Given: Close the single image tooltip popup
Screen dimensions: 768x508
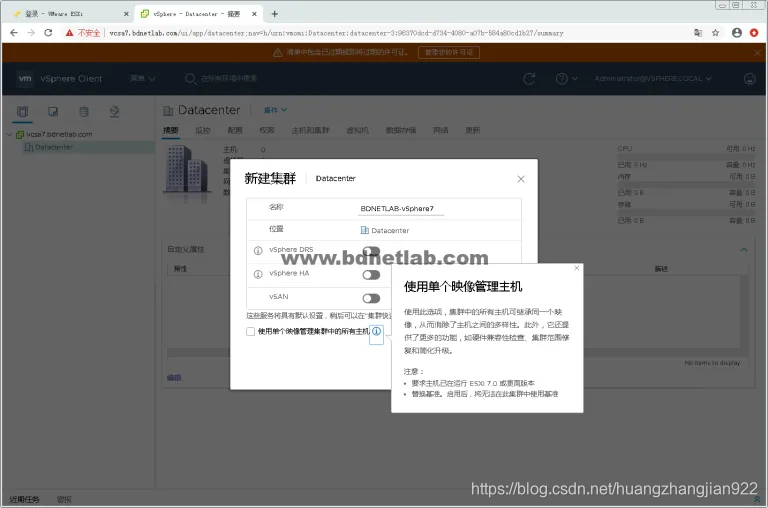Looking at the screenshot, I should 576,268.
